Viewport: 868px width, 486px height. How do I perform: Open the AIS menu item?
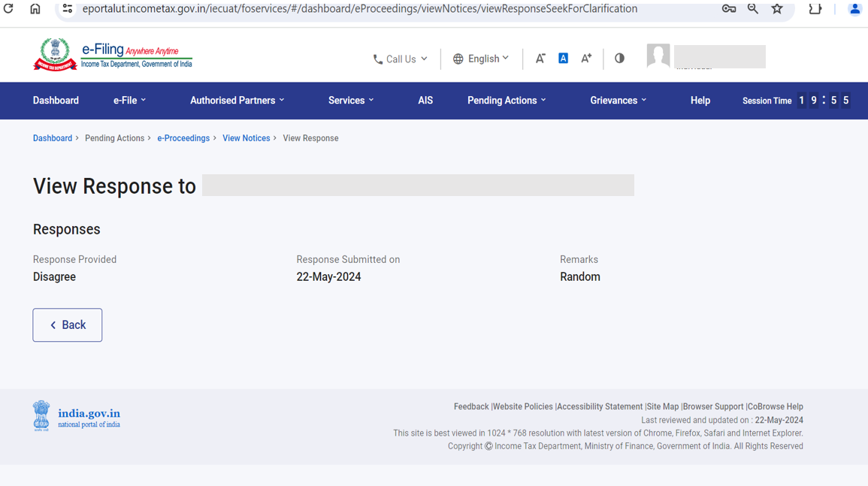[425, 101]
